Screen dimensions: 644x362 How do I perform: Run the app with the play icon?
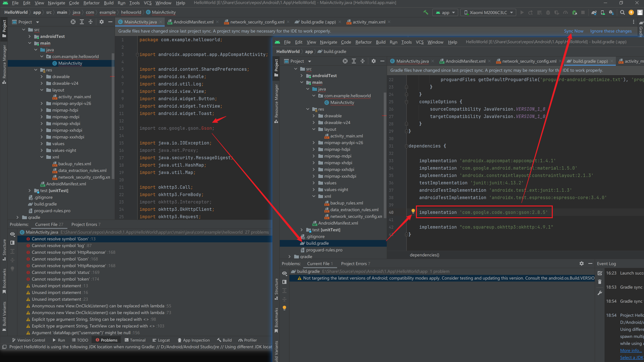(x=522, y=12)
